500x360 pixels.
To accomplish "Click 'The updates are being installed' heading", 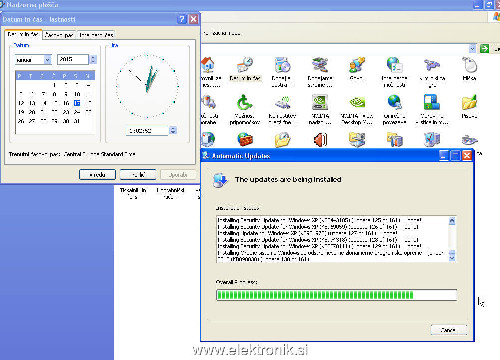I will pos(288,179).
